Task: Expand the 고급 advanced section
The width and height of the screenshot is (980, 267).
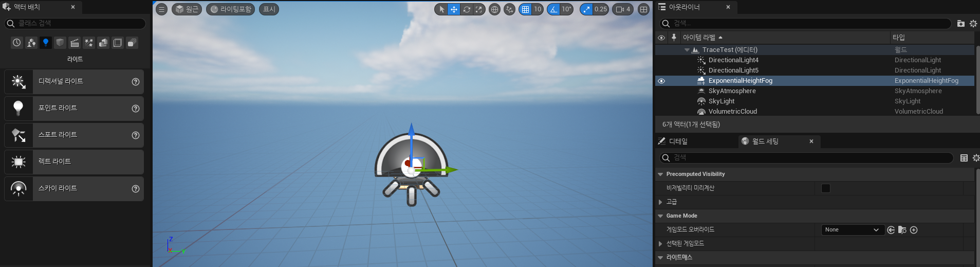Action: pos(661,202)
